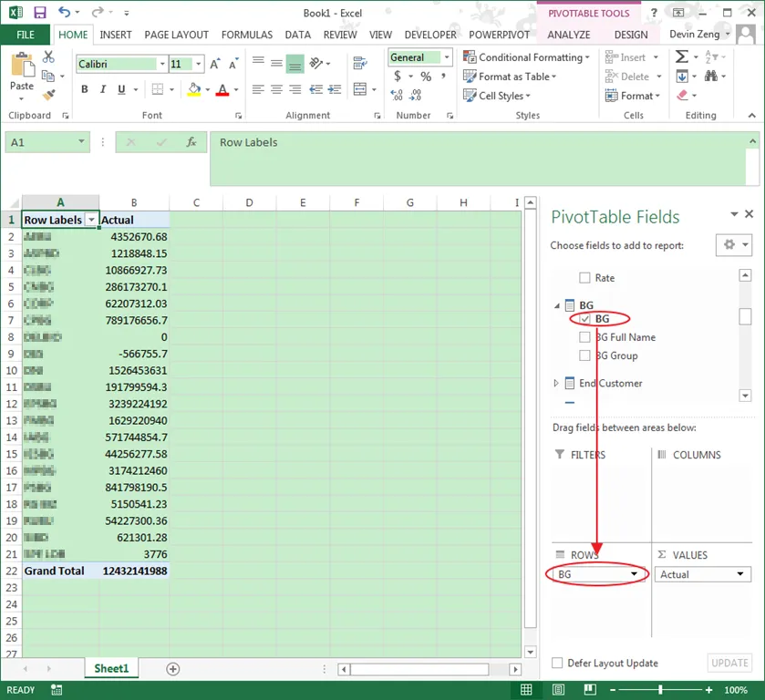765x700 pixels.
Task: Click New Sheet plus icon
Action: [x=172, y=669]
